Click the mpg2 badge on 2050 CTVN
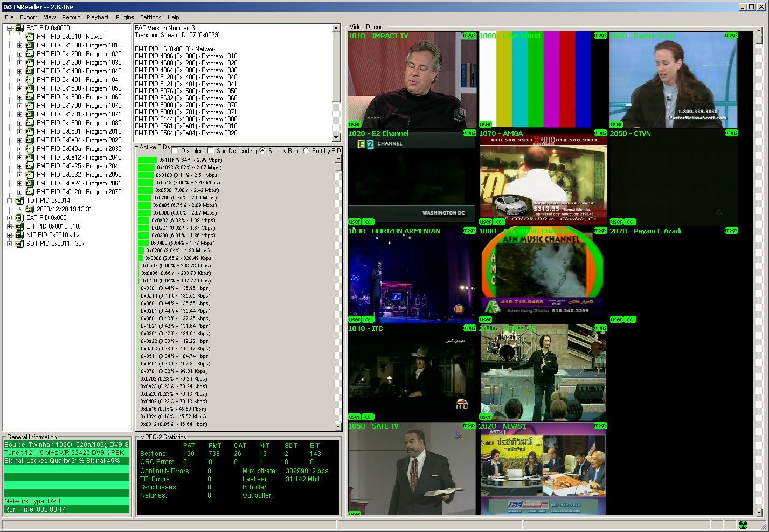 (731, 133)
